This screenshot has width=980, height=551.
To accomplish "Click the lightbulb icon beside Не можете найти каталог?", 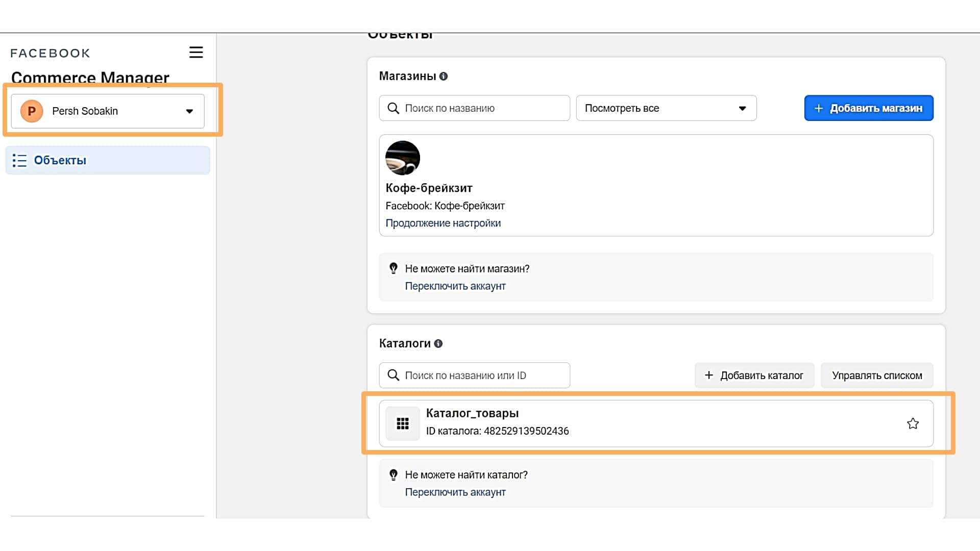I will coord(394,475).
